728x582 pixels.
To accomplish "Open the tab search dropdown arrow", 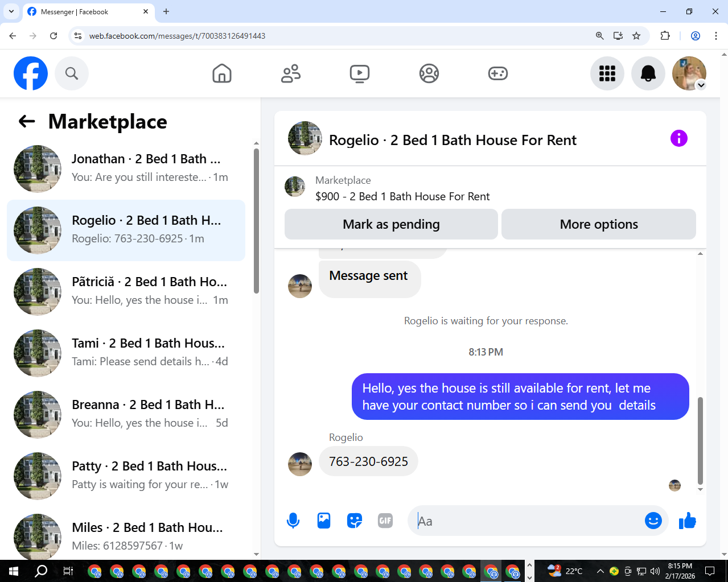I will [11, 11].
